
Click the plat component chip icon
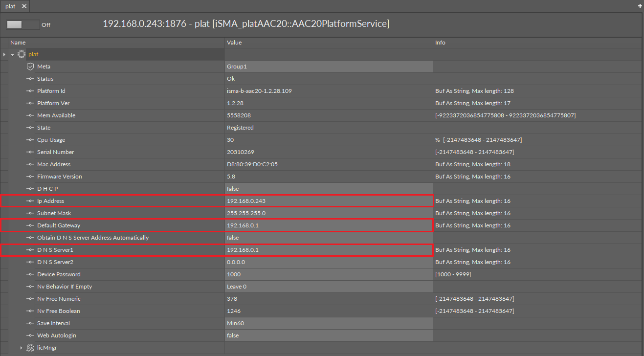[22, 54]
